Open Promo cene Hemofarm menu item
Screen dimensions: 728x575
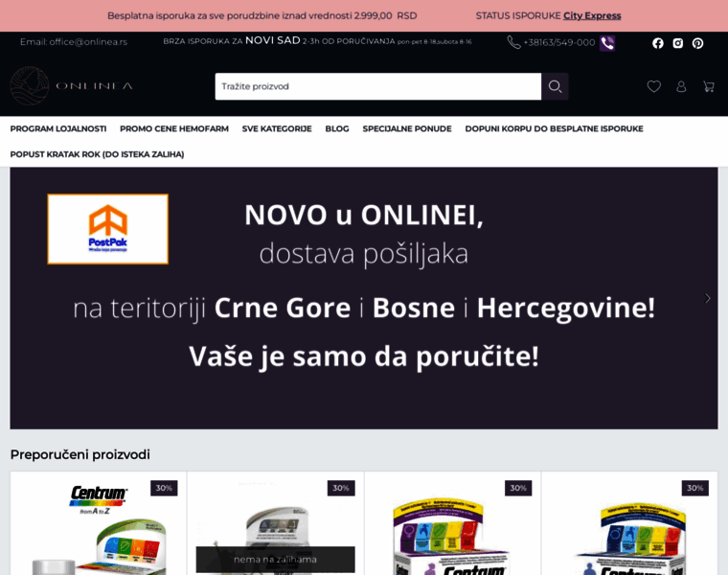point(174,128)
